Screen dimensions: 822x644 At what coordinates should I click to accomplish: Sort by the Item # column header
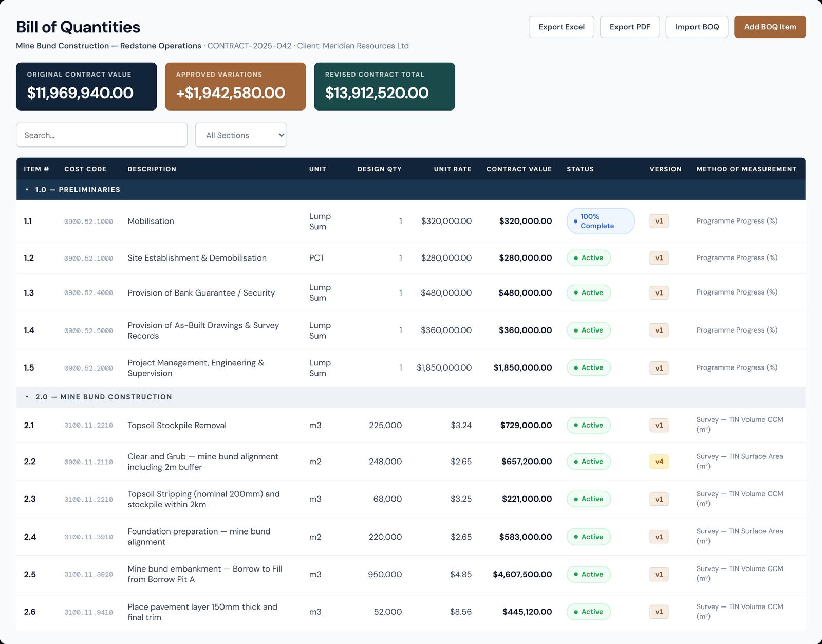coord(36,169)
